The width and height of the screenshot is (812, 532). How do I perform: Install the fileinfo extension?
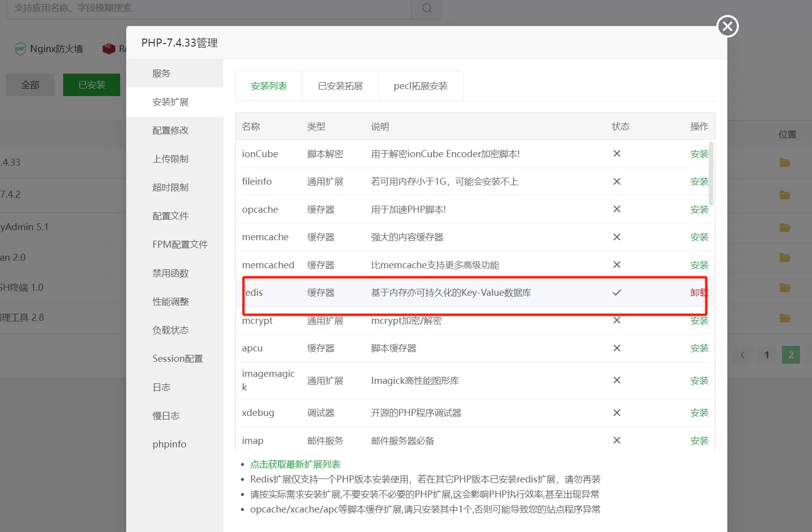[x=699, y=181]
